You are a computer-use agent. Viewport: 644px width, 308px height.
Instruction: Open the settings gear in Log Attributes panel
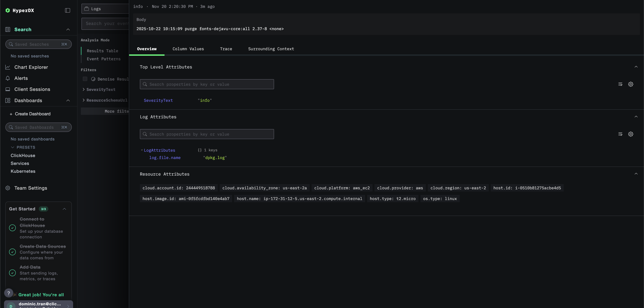click(631, 134)
